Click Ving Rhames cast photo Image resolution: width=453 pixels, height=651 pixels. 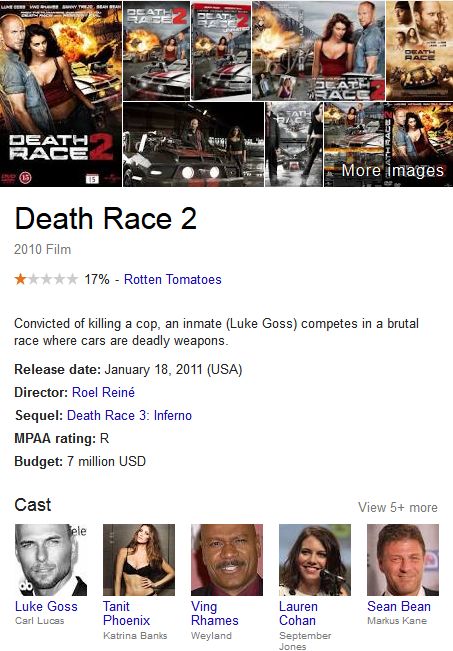pyautogui.click(x=227, y=560)
